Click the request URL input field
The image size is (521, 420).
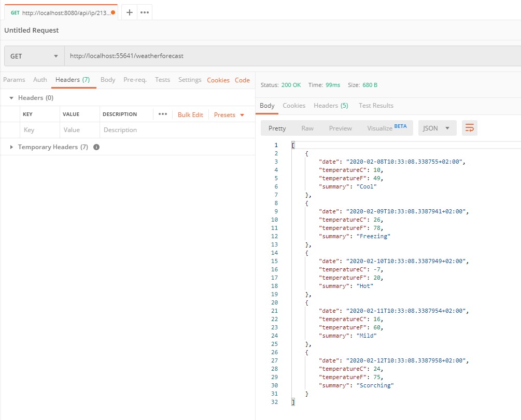tap(292, 56)
